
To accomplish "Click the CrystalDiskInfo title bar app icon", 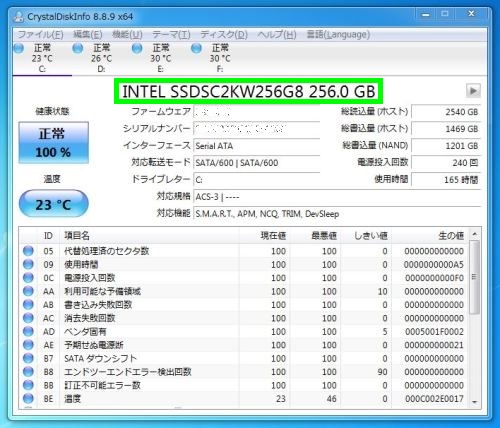I will click(x=19, y=17).
